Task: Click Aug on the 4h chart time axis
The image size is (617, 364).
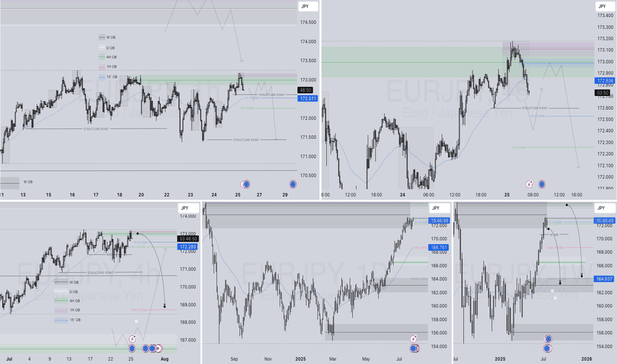Action: pos(164,359)
